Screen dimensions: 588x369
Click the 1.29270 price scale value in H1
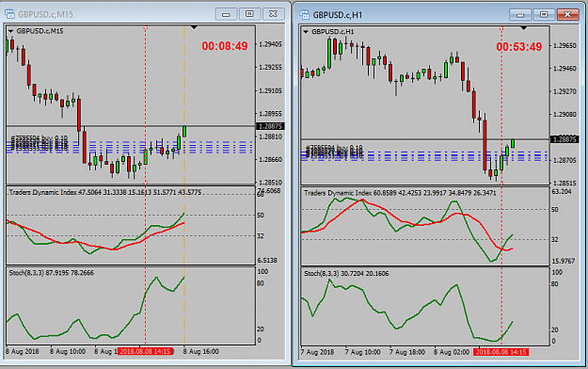[564, 91]
